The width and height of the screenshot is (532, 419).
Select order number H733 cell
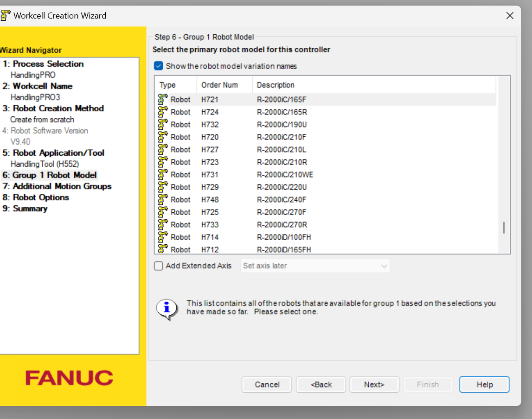pos(210,225)
